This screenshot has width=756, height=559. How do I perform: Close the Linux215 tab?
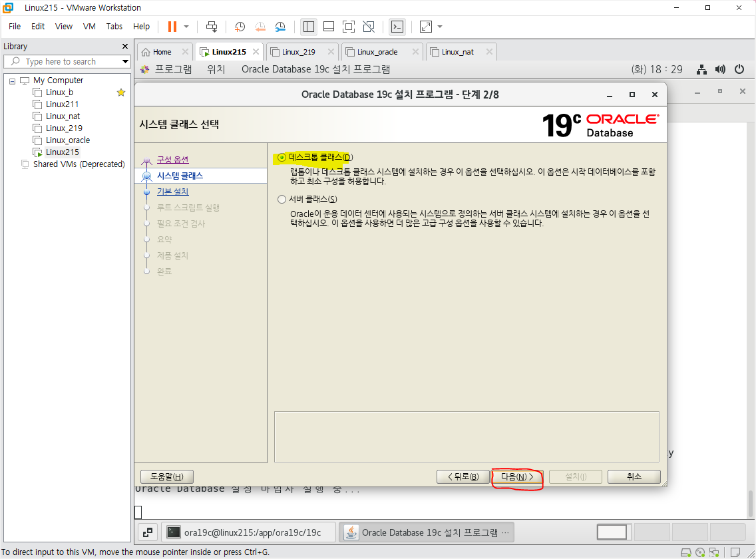(256, 52)
